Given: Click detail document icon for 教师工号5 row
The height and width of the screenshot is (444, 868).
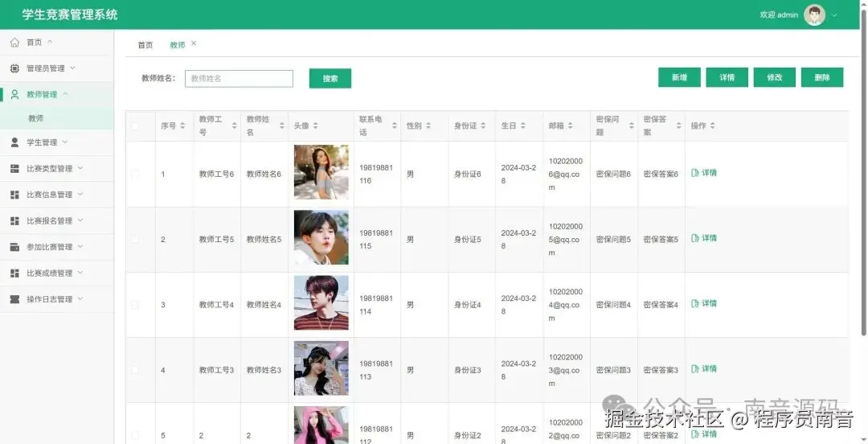Looking at the screenshot, I should 695,238.
